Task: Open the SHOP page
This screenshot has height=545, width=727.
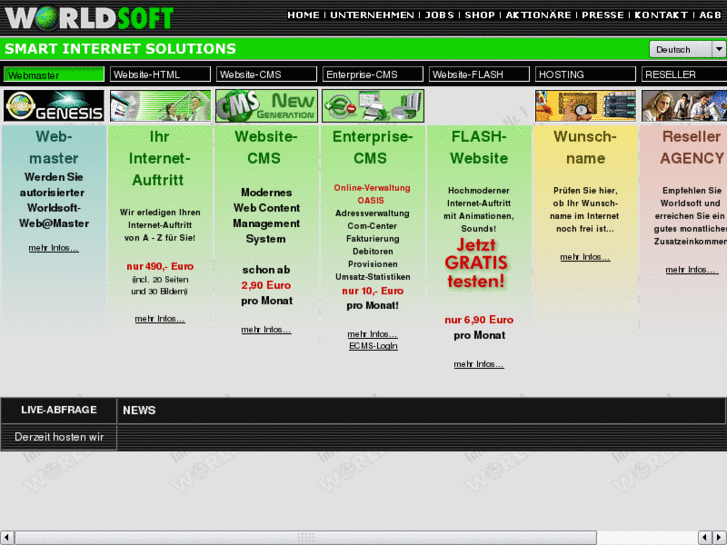Action: pyautogui.click(x=480, y=15)
